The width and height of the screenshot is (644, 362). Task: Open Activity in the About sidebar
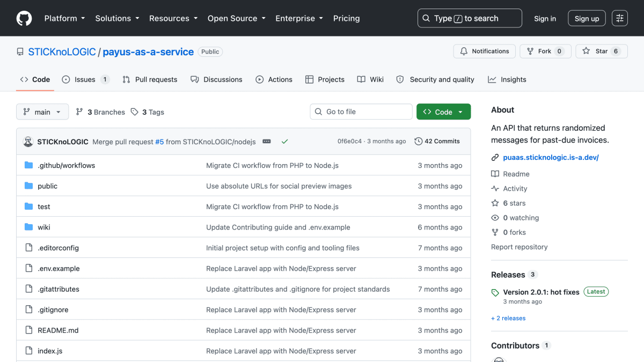509,189
